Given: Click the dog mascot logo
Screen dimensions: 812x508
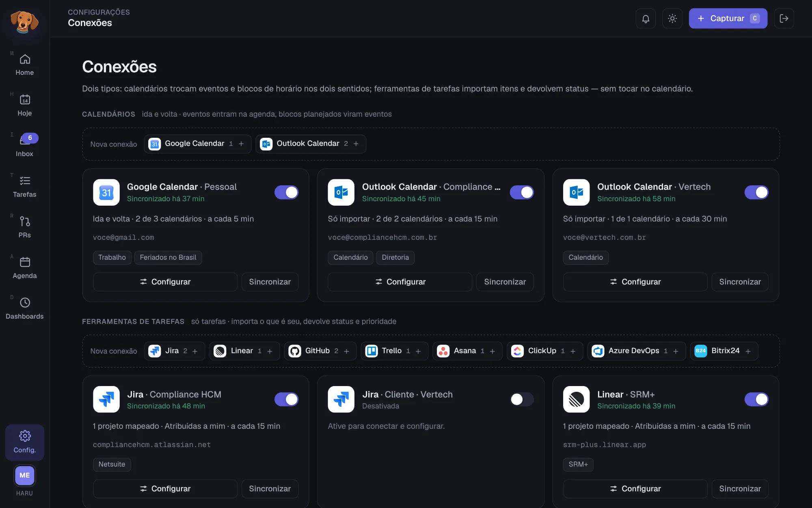Looking at the screenshot, I should point(24,22).
